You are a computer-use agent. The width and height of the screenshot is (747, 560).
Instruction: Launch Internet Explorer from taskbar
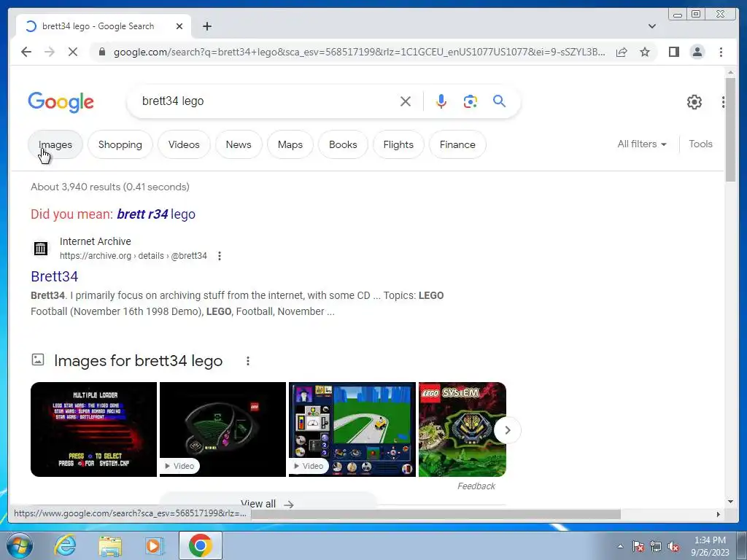(65, 545)
